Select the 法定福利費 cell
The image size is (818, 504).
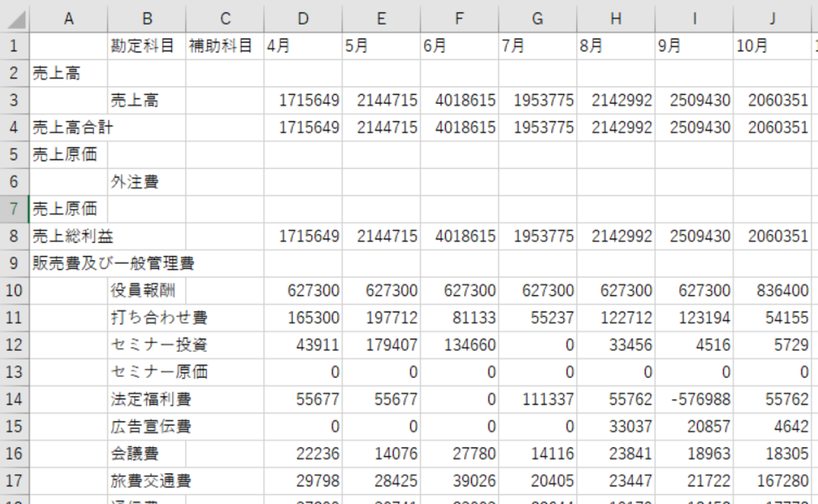tap(147, 399)
